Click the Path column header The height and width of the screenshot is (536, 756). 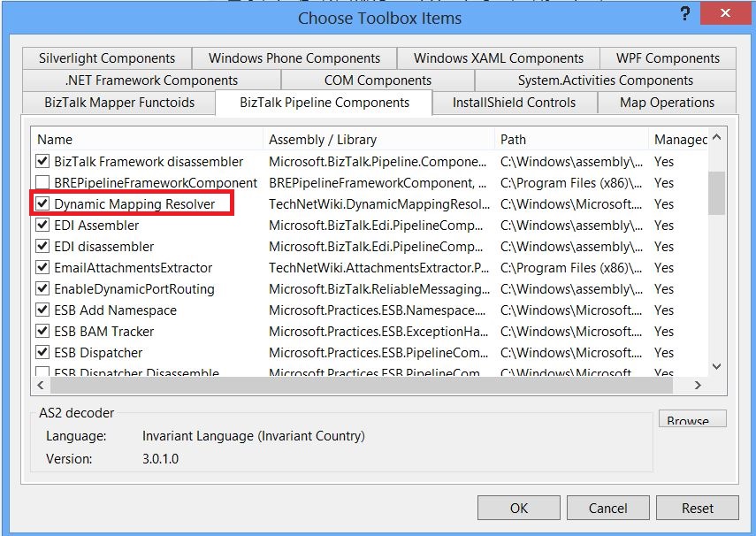point(571,140)
